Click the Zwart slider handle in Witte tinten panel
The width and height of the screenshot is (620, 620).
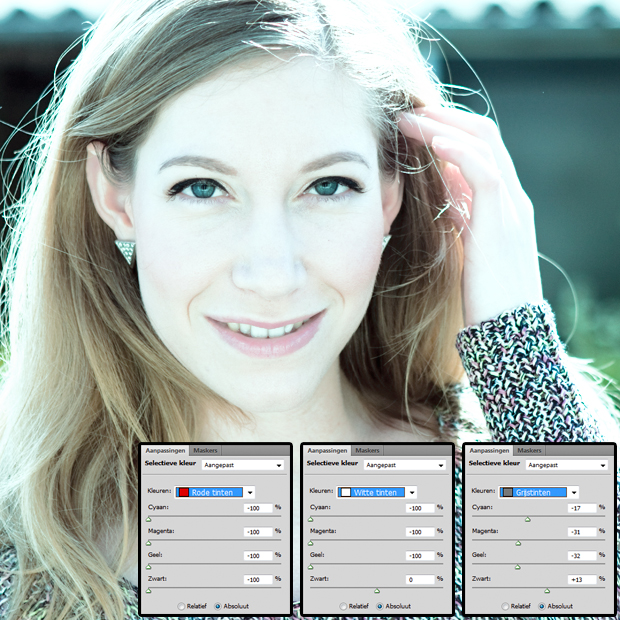pyautogui.click(x=376, y=591)
